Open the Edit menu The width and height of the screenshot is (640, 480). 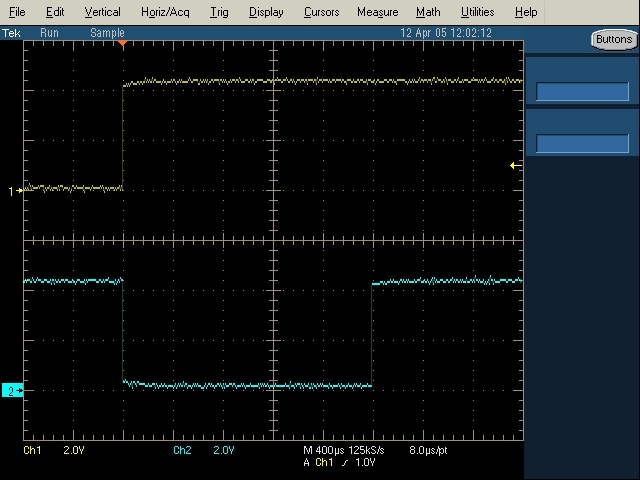point(55,12)
